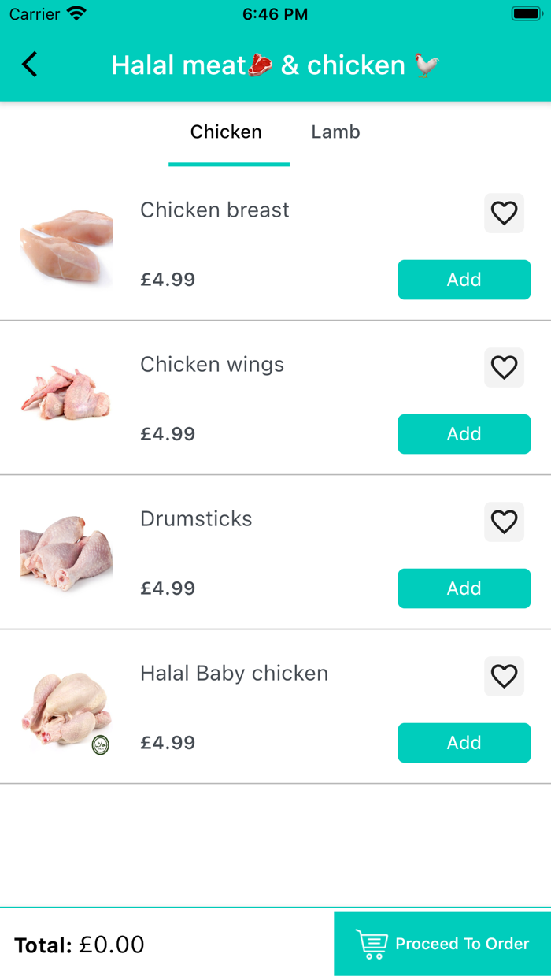
Task: Toggle heart for Chicken wings
Action: 504,367
